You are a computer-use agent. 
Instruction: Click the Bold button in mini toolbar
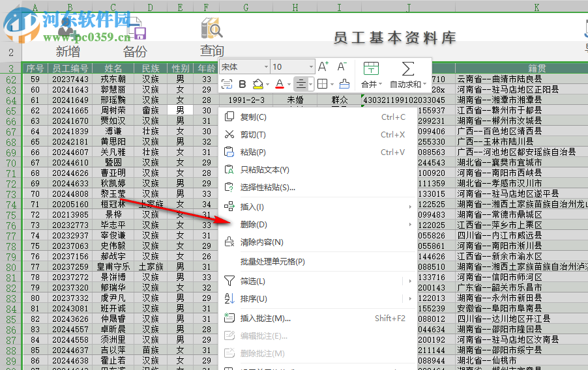pos(243,84)
